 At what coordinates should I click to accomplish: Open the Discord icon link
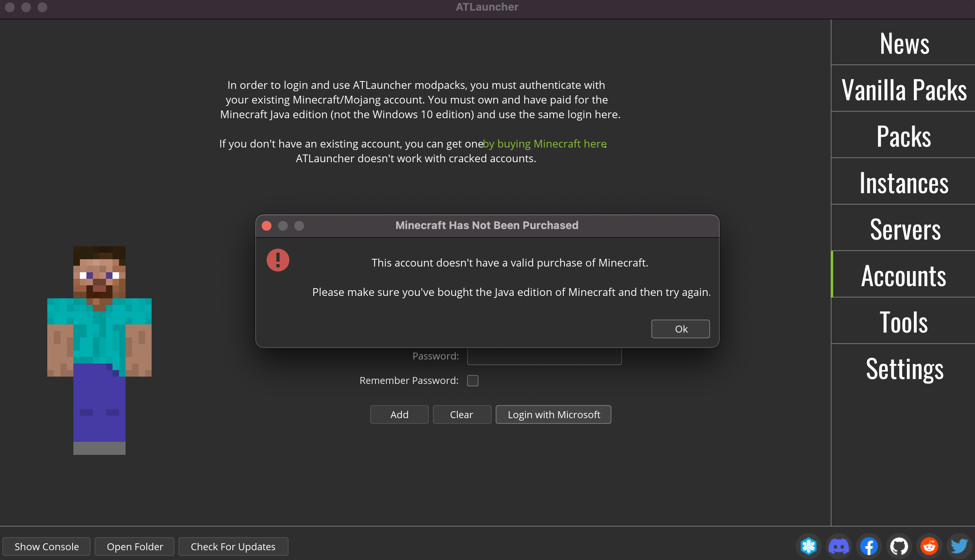click(x=838, y=546)
